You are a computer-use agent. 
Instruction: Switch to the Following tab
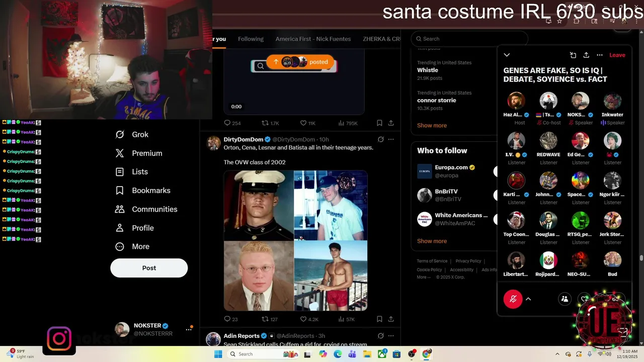tap(251, 39)
